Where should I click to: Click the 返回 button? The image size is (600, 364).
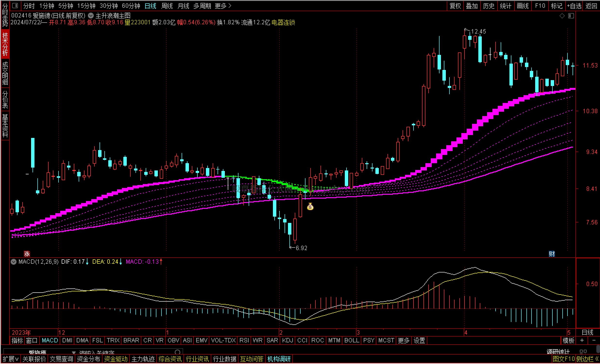[x=591, y=6]
